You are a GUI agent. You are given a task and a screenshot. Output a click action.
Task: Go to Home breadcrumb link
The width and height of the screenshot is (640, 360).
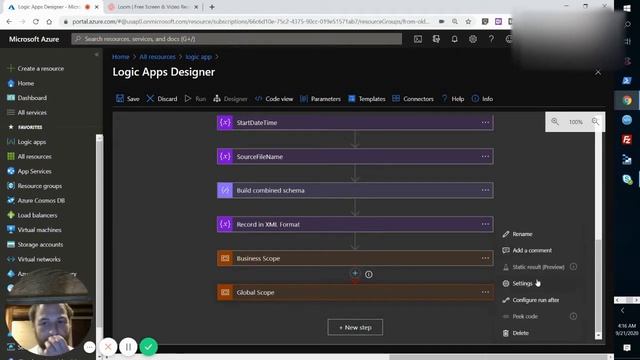click(120, 57)
